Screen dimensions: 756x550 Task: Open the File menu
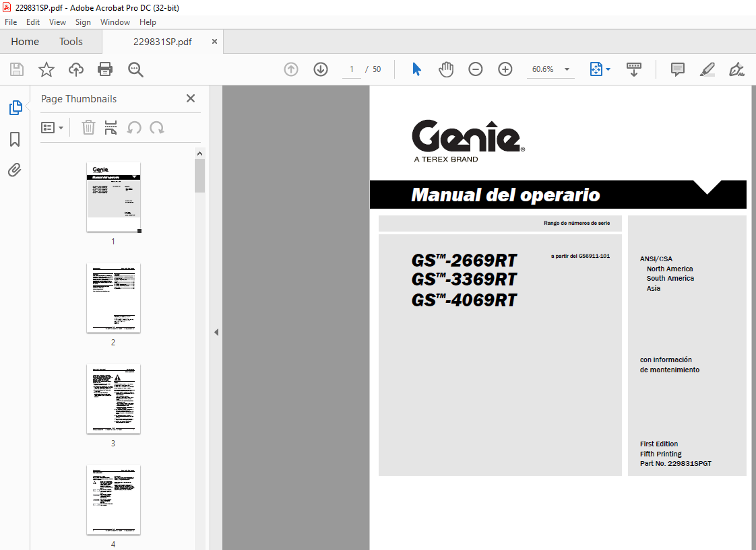click(11, 22)
